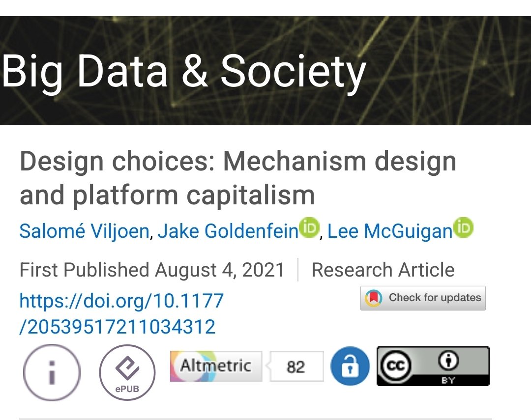The height and width of the screenshot is (420, 531).
Task: Open author Salomé Viljoen's profile link
Action: coord(84,231)
